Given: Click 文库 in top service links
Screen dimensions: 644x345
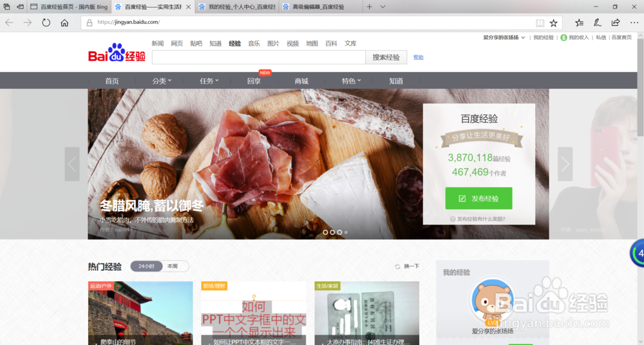Looking at the screenshot, I should point(350,44).
